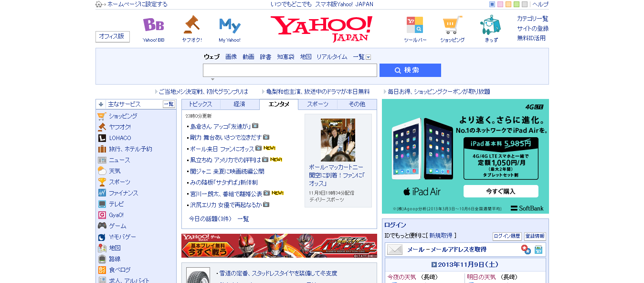The image size is (644, 283).
Task: Click the home icon beside ホームページに設定する
Action: 99,4
